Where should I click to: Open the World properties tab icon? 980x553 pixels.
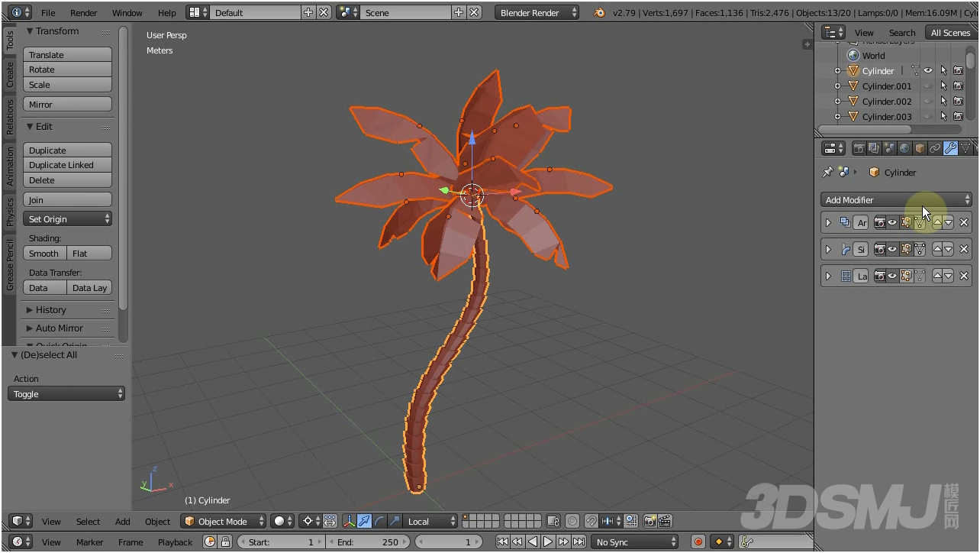(904, 148)
